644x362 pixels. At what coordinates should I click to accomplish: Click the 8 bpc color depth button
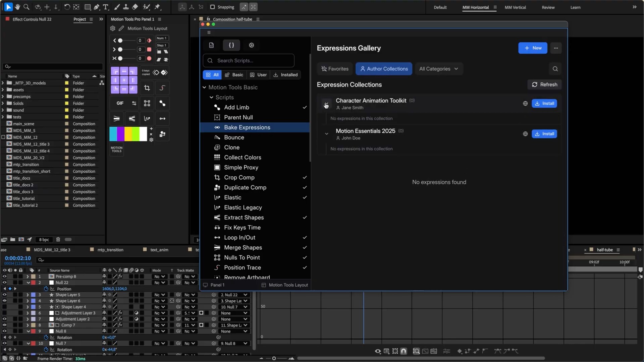tap(44, 239)
